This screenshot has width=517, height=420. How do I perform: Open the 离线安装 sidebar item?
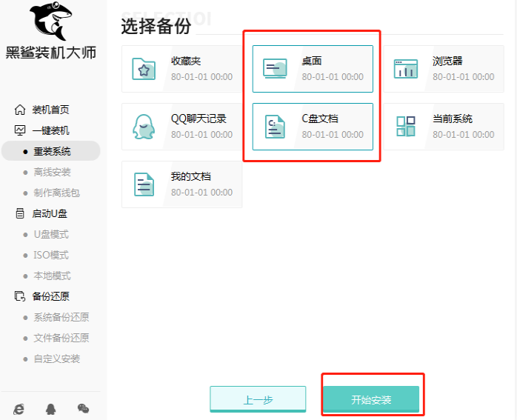pos(52,172)
